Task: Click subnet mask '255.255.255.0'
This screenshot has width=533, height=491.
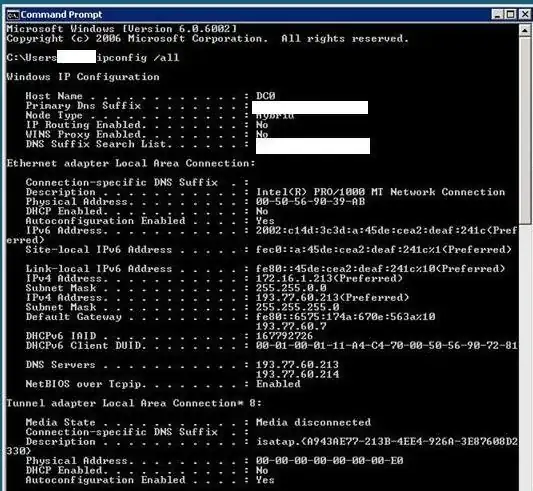Action: (x=297, y=307)
